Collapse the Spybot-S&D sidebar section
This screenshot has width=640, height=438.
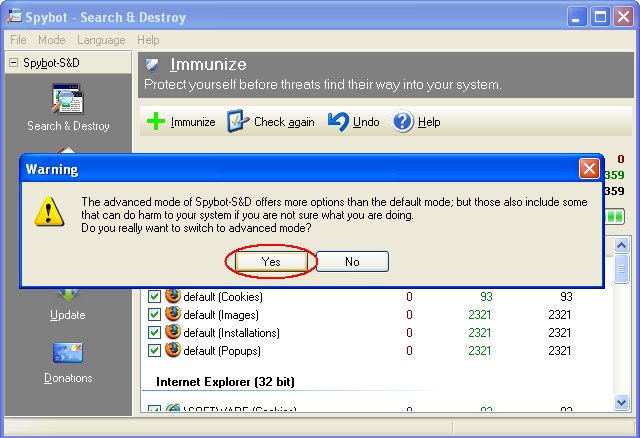pos(13,63)
